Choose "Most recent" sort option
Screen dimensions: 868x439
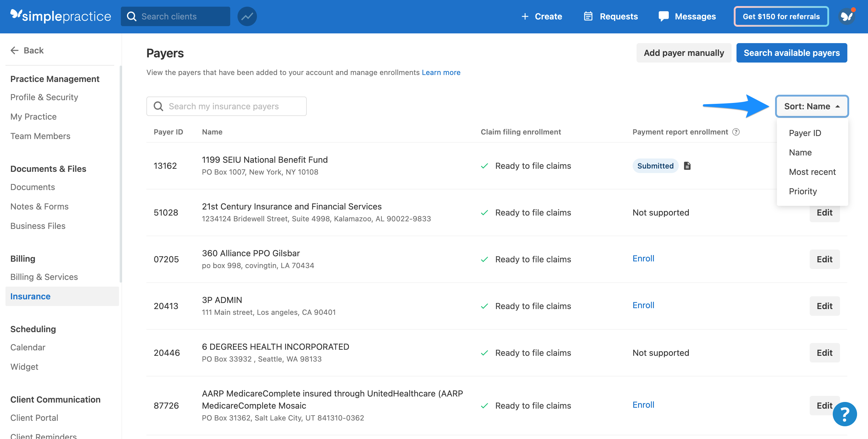812,172
